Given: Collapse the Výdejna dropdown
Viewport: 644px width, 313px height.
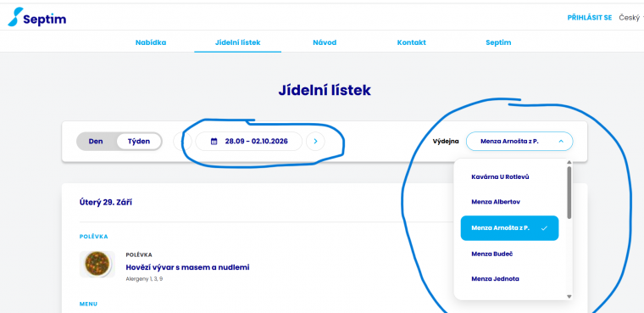Looking at the screenshot, I should click(519, 142).
